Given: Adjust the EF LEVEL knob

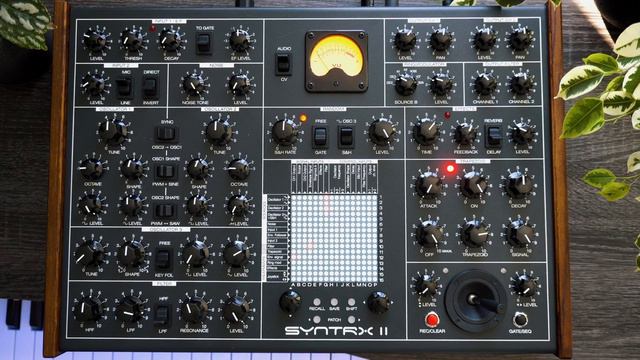Looking at the screenshot, I should click(240, 40).
